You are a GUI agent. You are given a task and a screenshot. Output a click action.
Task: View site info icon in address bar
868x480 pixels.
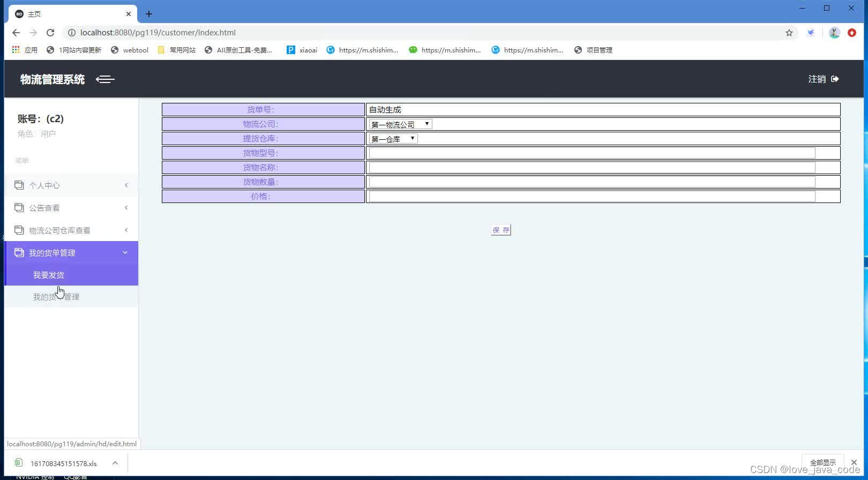(x=72, y=33)
